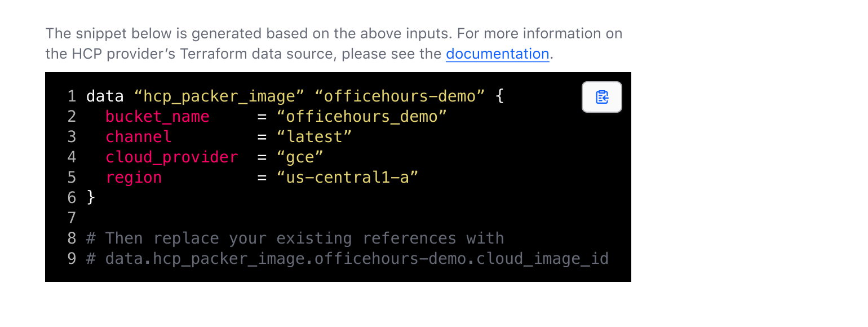The height and width of the screenshot is (327, 868).
Task: Click the data keyword on line one
Action: click(105, 96)
